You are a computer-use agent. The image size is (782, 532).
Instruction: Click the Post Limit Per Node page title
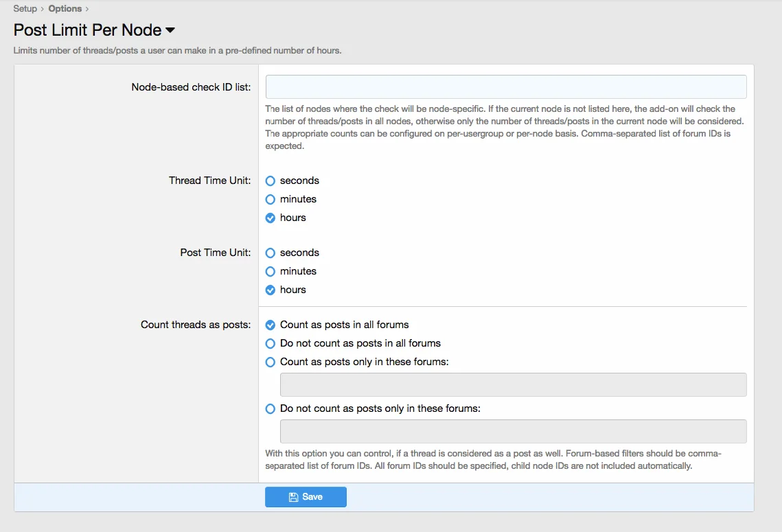(87, 30)
